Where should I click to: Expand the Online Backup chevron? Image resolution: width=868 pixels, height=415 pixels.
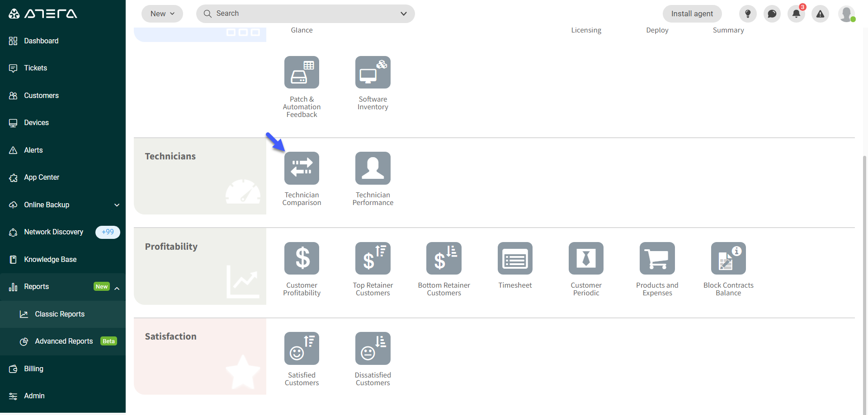(117, 205)
